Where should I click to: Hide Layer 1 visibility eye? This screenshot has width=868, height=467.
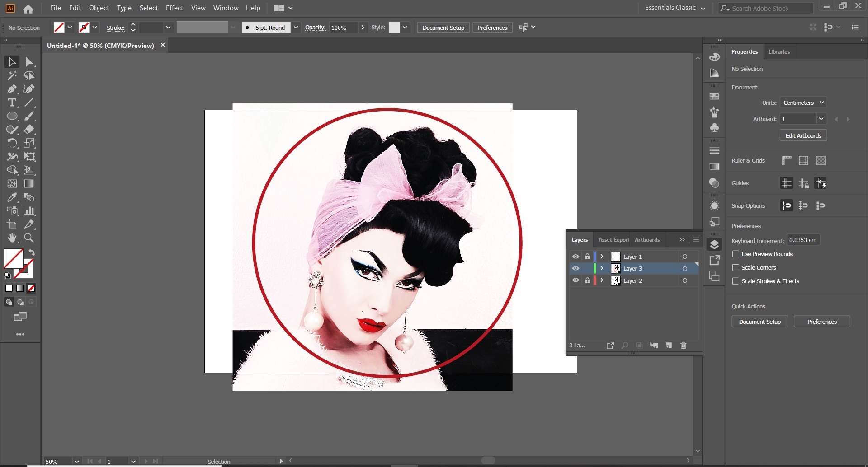[576, 257]
